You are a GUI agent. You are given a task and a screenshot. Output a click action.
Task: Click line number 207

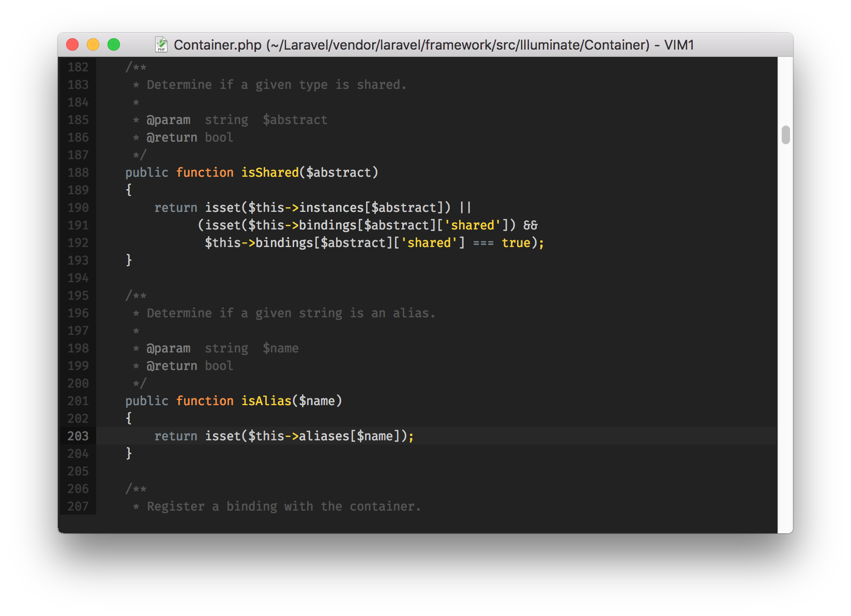tap(78, 506)
